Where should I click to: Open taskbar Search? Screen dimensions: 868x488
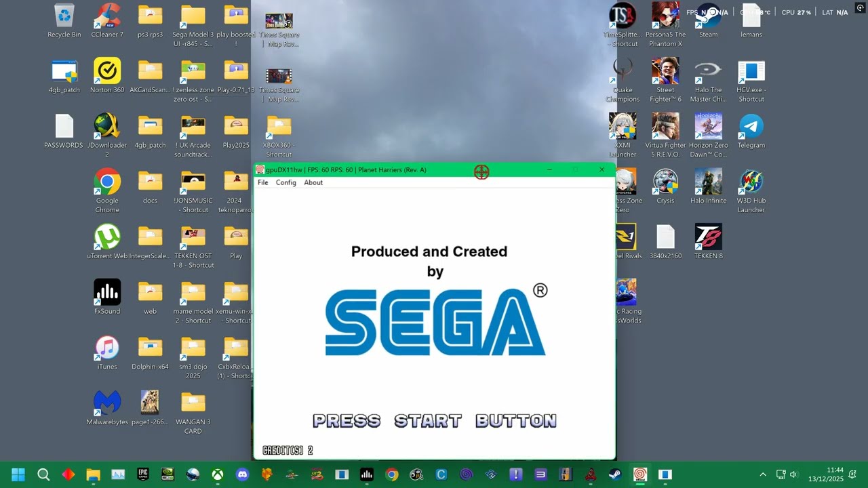tap(43, 474)
